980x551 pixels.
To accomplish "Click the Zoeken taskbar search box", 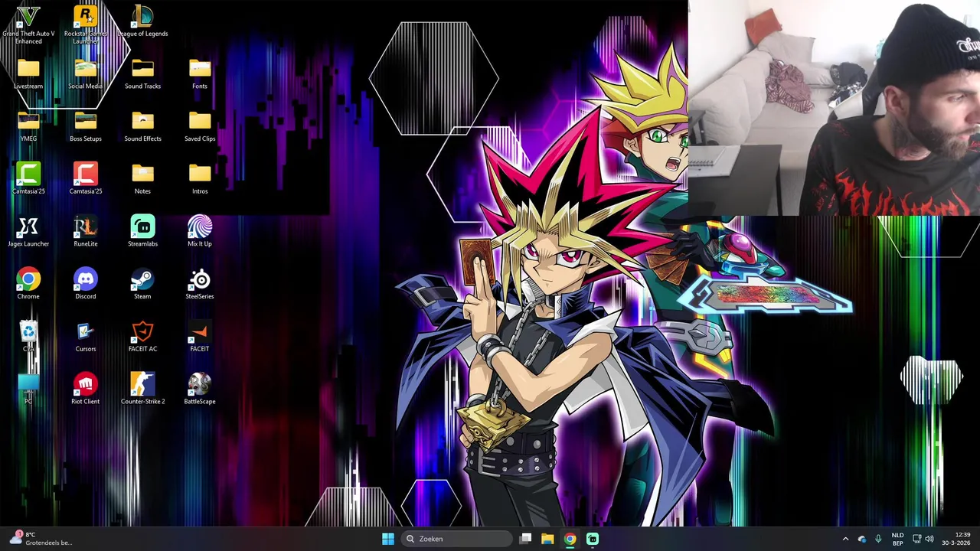I will click(458, 539).
